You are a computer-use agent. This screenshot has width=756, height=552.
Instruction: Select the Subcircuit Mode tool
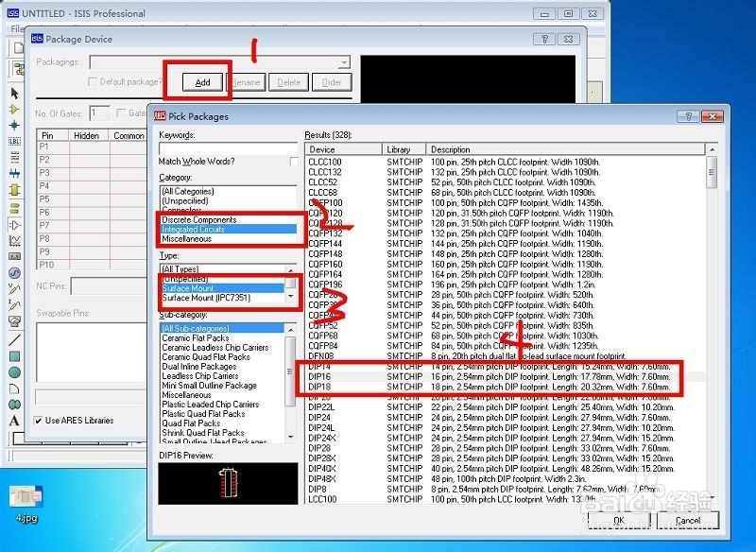coord(14,189)
